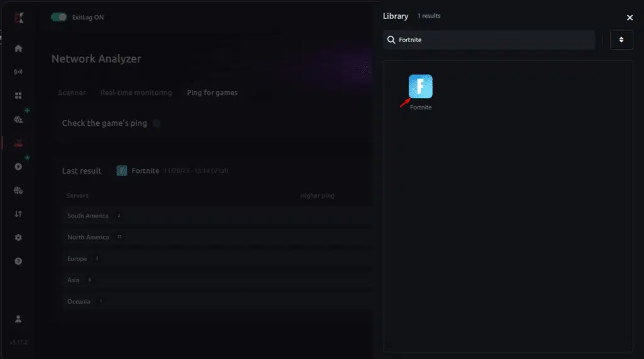Expand the North America server row
The image size is (644, 359).
coord(218,237)
